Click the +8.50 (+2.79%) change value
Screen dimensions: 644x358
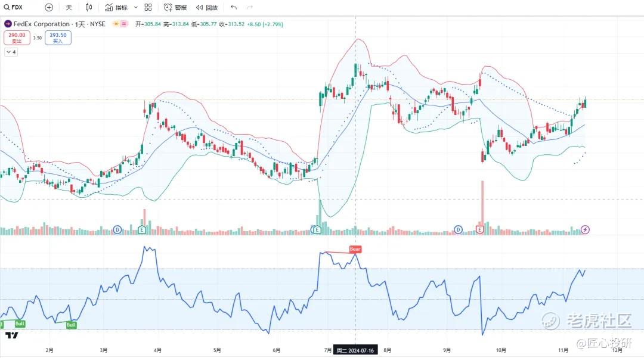[265, 24]
